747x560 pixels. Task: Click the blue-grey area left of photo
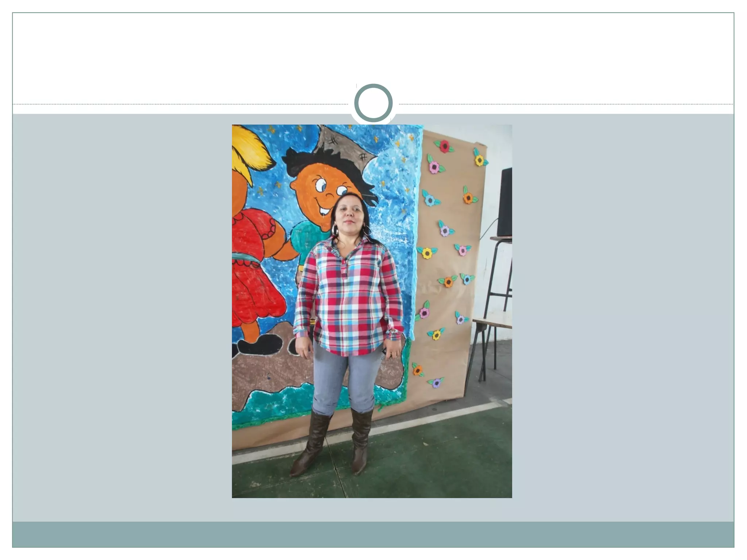(122, 317)
